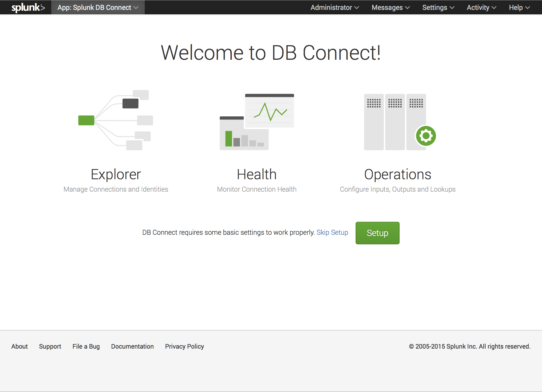
Task: Open the Activity dropdown
Action: click(481, 7)
